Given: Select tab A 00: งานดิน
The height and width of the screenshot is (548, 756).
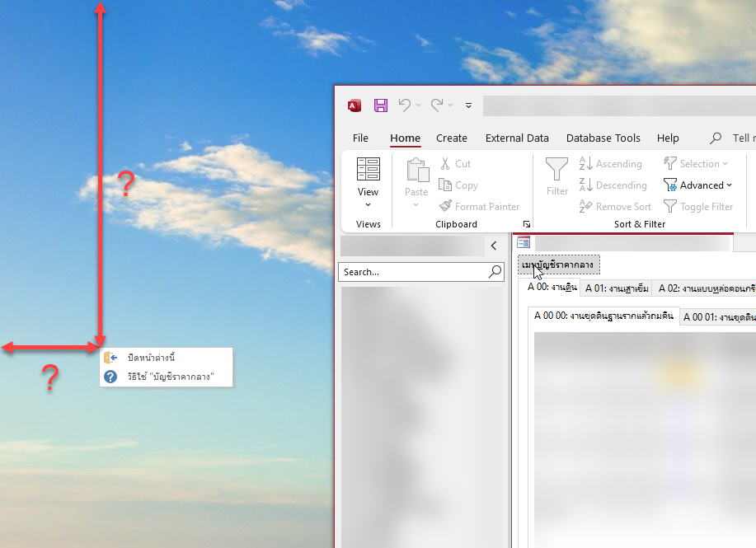Looking at the screenshot, I should pos(552,288).
